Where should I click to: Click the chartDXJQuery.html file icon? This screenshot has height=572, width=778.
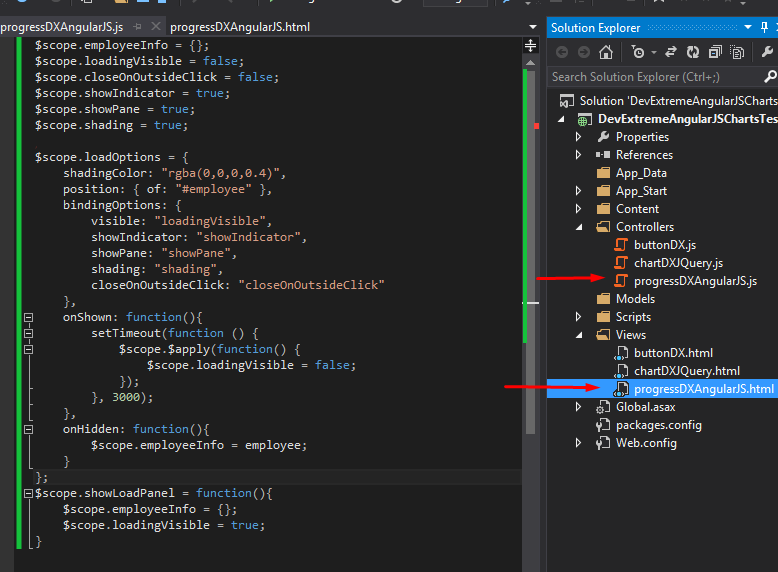coord(621,371)
